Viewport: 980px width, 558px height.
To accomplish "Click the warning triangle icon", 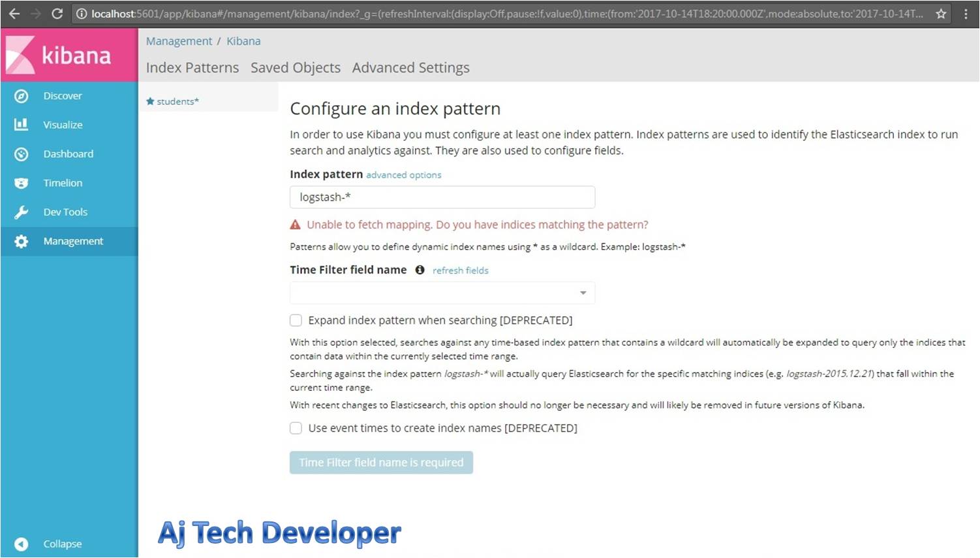I will pyautogui.click(x=295, y=225).
